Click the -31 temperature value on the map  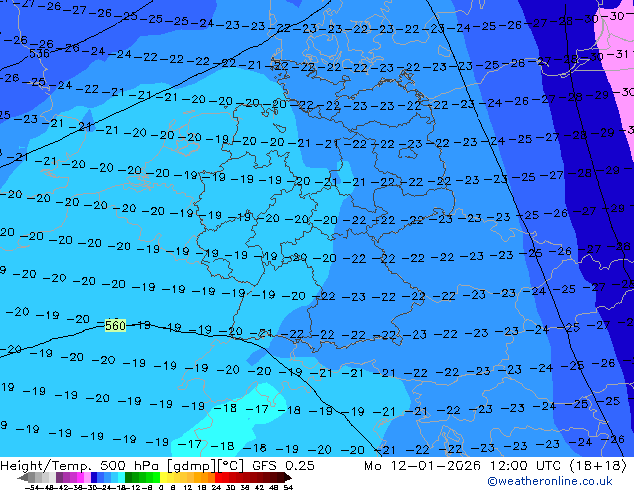617,53
